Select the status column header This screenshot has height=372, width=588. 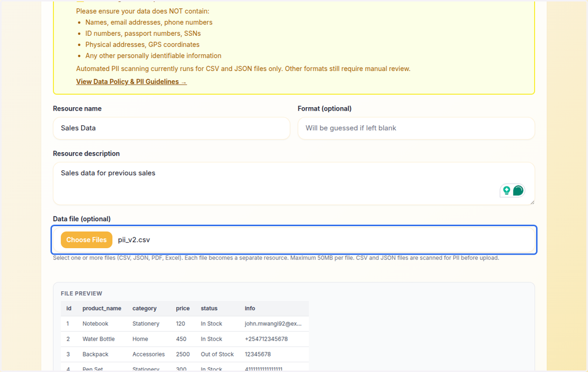coord(209,308)
